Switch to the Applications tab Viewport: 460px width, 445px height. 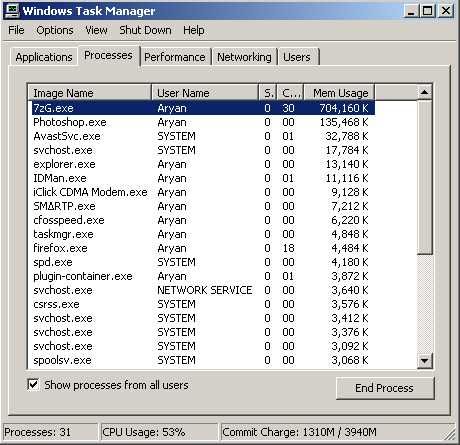point(44,57)
